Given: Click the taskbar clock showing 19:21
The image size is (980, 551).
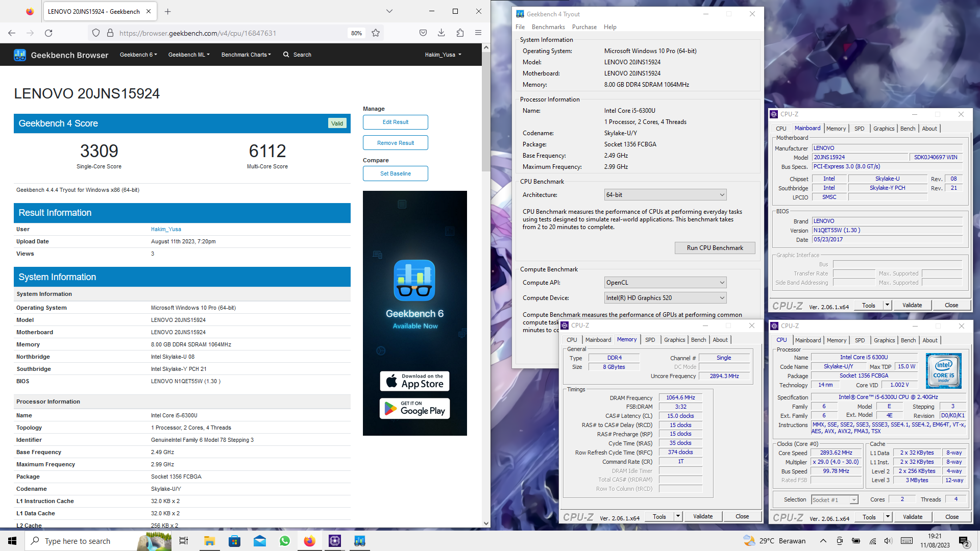Looking at the screenshot, I should (935, 541).
